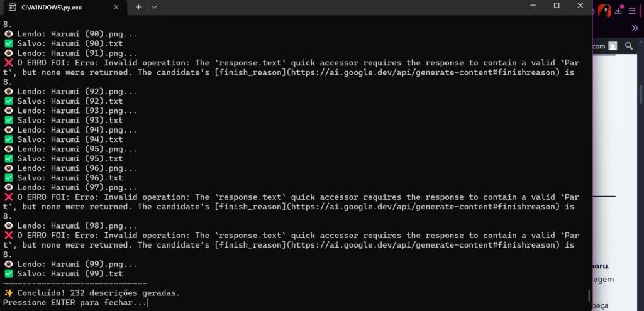644x311 pixels.
Task: Click the red masked-figure extension icon
Action: pyautogui.click(x=605, y=11)
